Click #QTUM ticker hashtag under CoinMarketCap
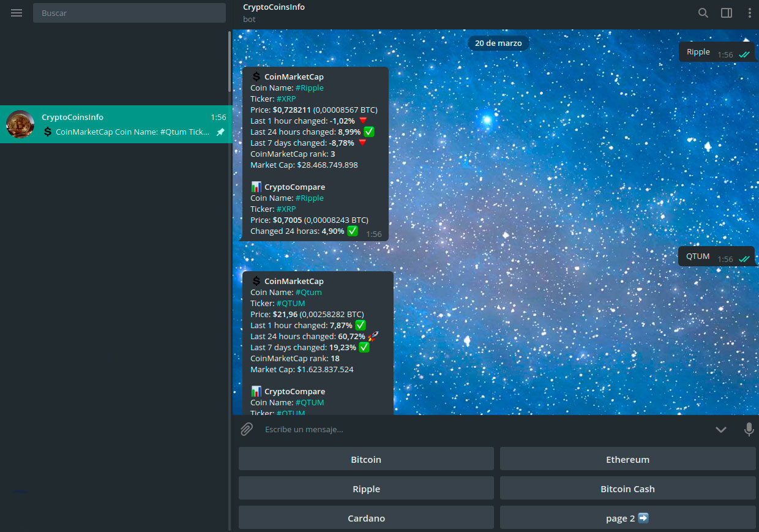This screenshot has height=532, width=759. point(291,304)
